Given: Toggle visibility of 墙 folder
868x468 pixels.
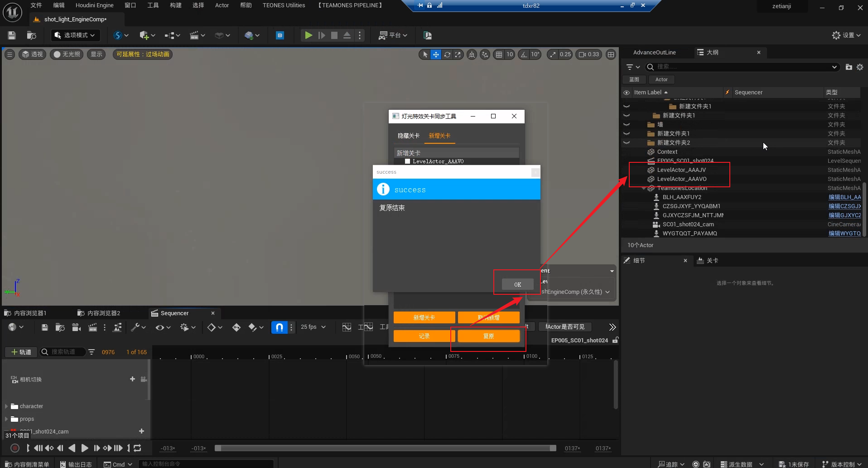Looking at the screenshot, I should tap(627, 125).
